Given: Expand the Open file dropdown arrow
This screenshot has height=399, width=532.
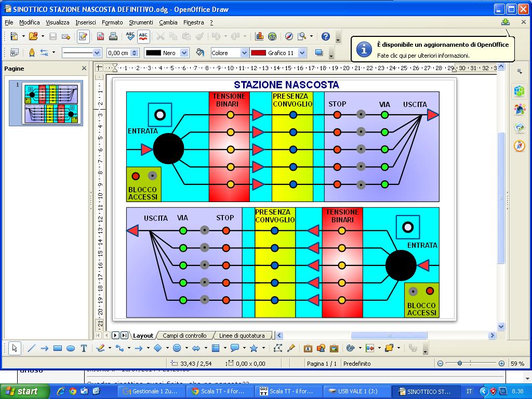Looking at the screenshot, I should pyautogui.click(x=43, y=36).
